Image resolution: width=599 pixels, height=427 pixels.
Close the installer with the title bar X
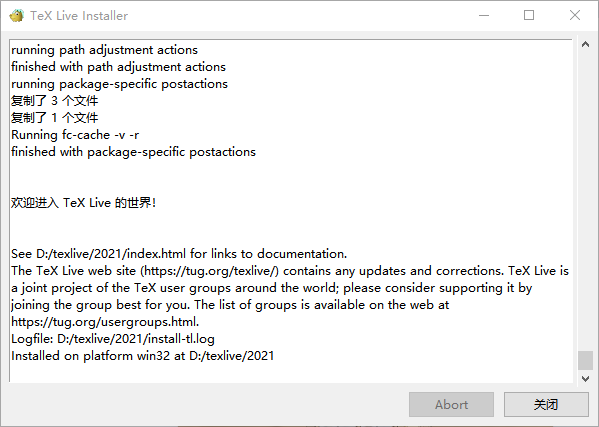[575, 15]
